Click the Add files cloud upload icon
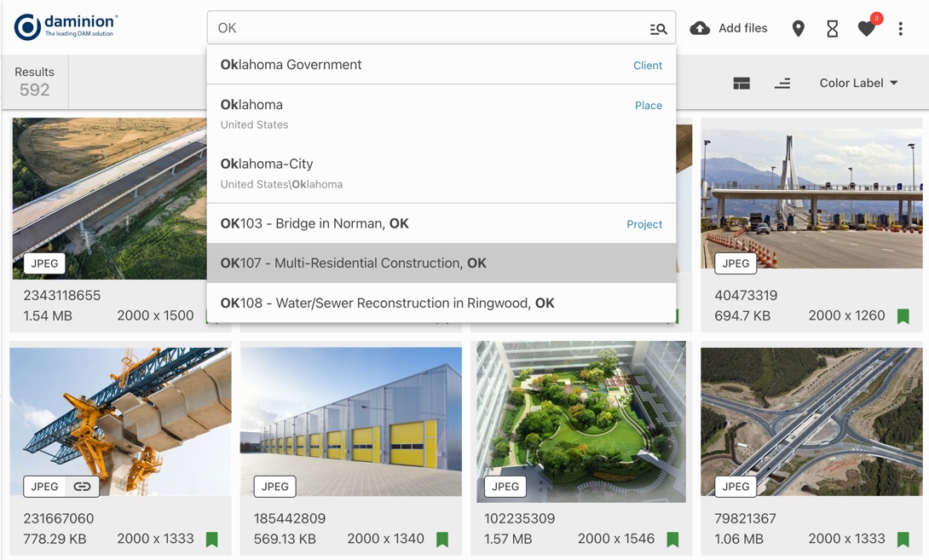This screenshot has height=560, width=929. click(x=700, y=28)
